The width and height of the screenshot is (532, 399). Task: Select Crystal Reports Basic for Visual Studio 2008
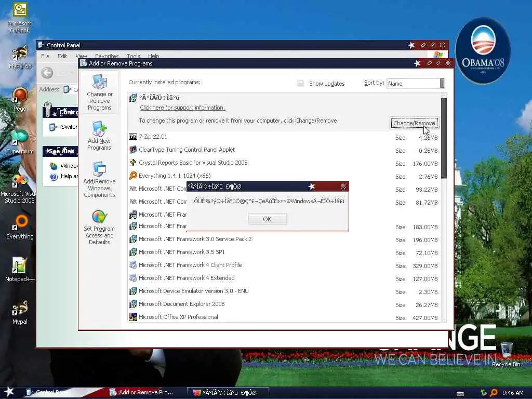point(284,163)
